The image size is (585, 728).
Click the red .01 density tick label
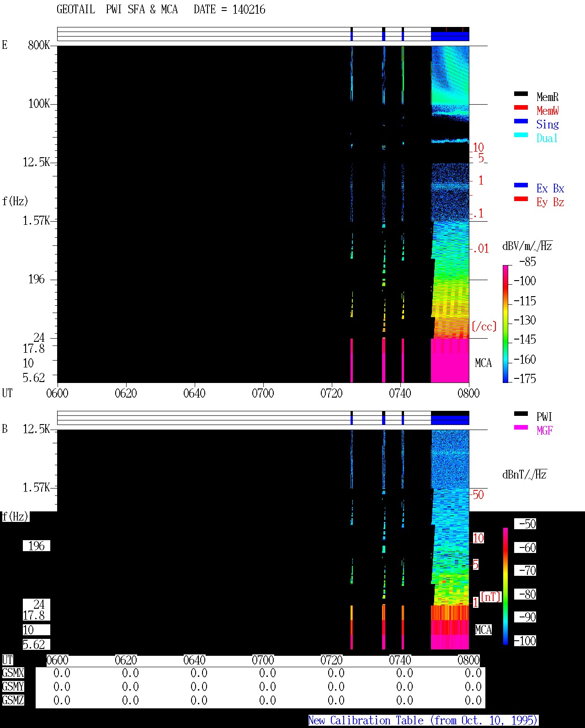click(x=481, y=249)
